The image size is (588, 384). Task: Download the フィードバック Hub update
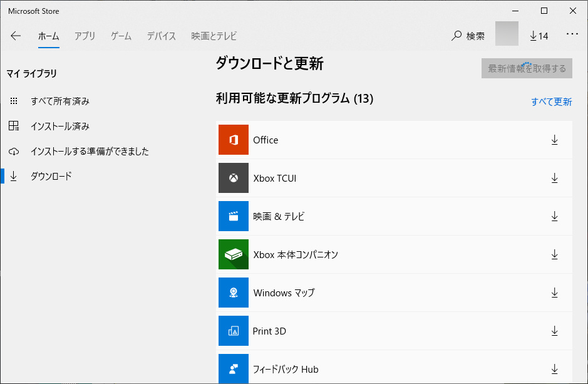point(555,370)
